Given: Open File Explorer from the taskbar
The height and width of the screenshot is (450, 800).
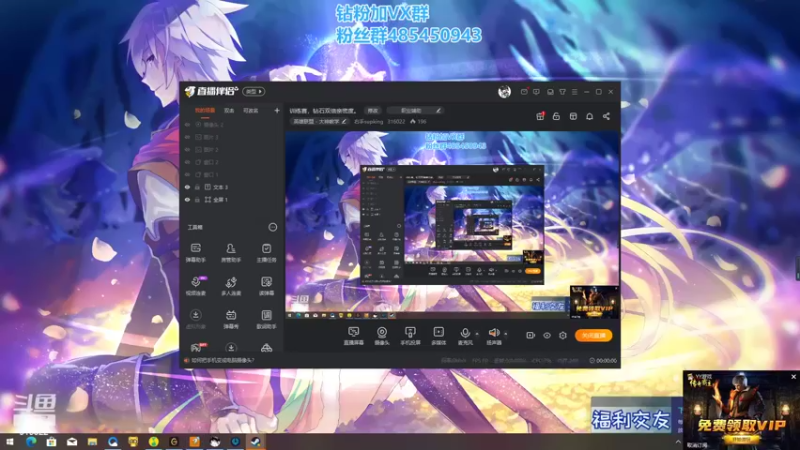Looking at the screenshot, I should 92,442.
